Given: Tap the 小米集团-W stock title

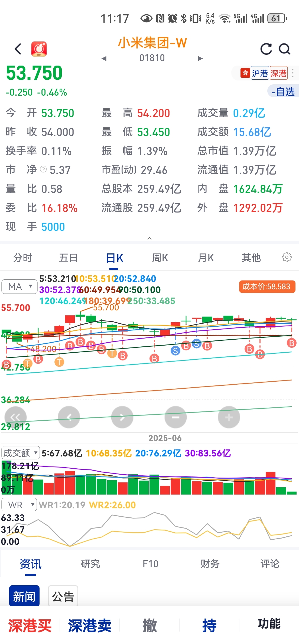Looking at the screenshot, I should [x=152, y=43].
